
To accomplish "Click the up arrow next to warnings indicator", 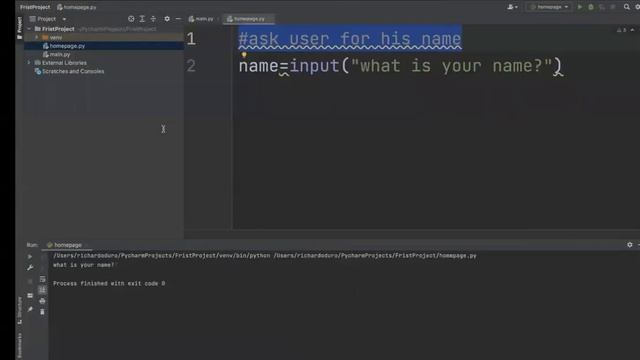I will [x=632, y=30].
